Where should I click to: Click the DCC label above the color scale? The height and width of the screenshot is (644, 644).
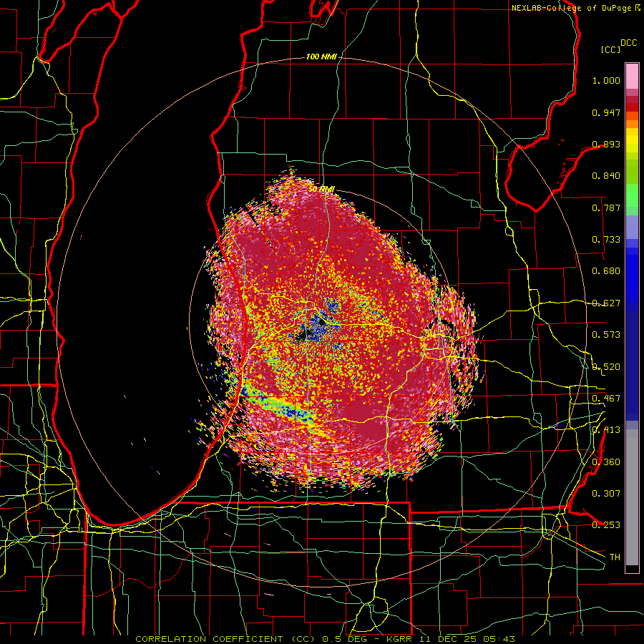tap(629, 43)
